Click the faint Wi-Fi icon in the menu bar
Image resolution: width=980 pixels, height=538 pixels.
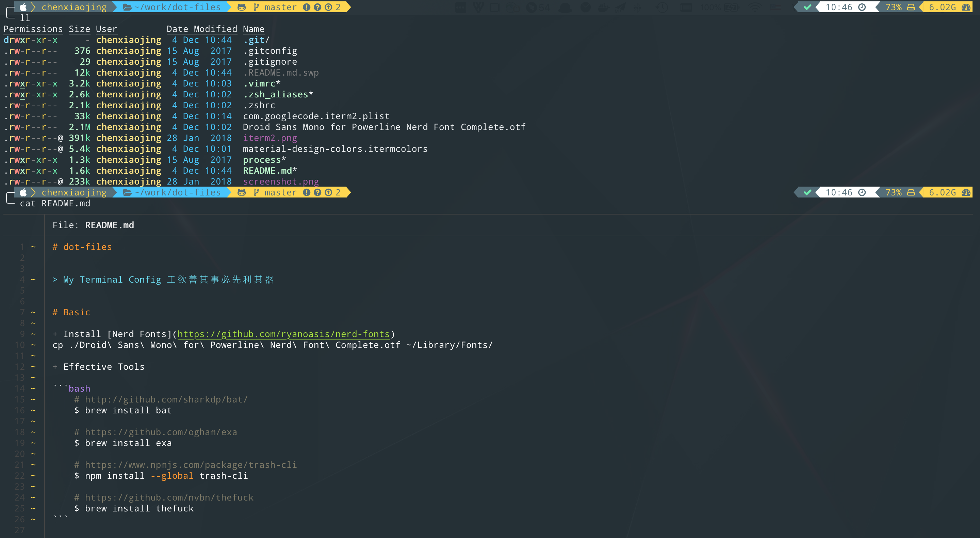[755, 7]
